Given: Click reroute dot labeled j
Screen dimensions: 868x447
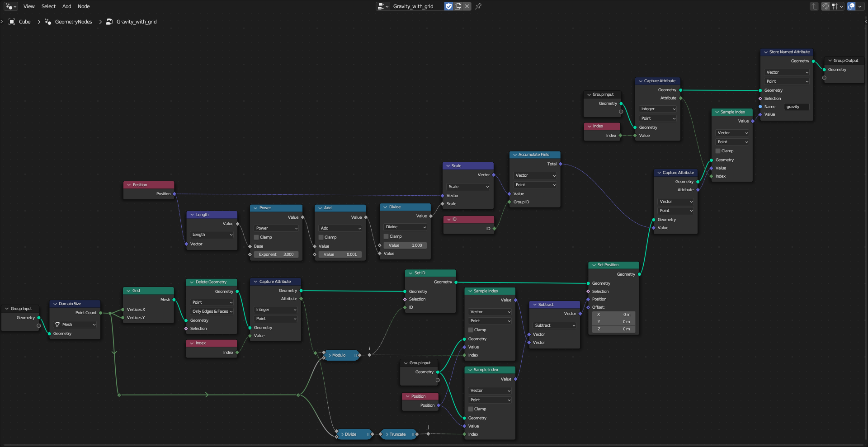Looking at the screenshot, I should click(428, 434).
